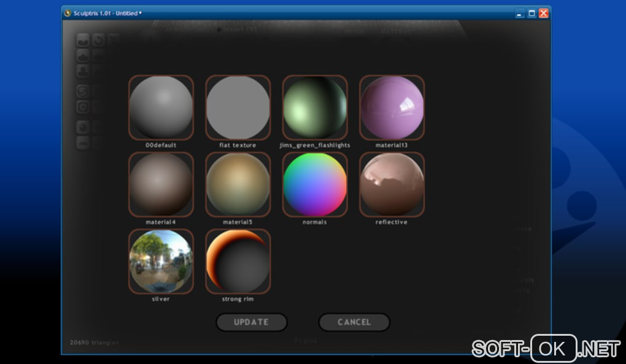
Task: Click the UPDATE button
Action: click(252, 322)
